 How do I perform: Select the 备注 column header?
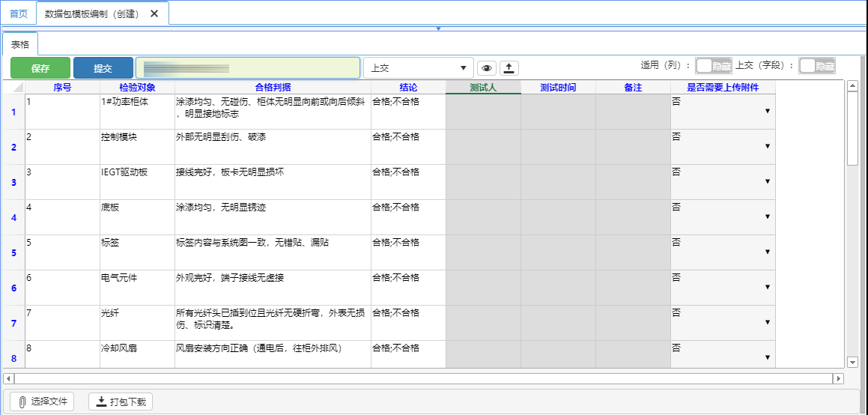point(633,88)
